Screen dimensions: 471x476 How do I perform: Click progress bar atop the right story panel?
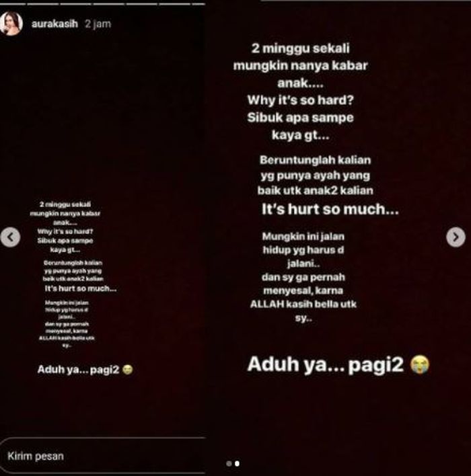(366, 1)
